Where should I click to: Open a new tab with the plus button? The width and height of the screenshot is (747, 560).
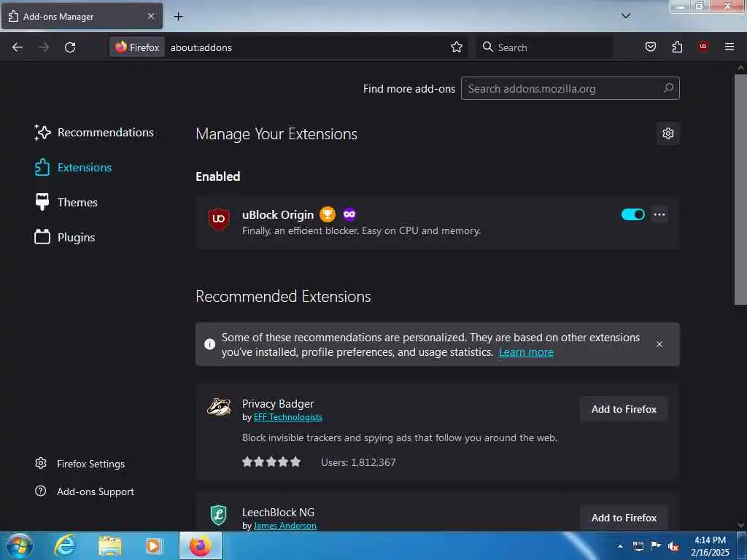click(x=178, y=17)
